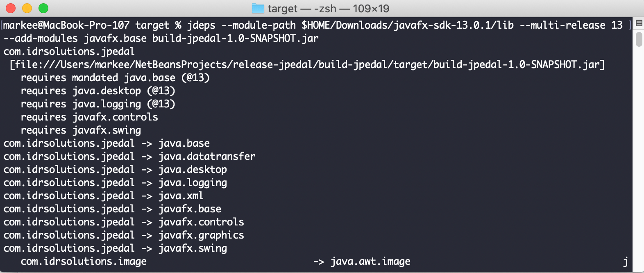Select the --add-modules javafx.base argument
This screenshot has height=273, width=644.
(76, 38)
